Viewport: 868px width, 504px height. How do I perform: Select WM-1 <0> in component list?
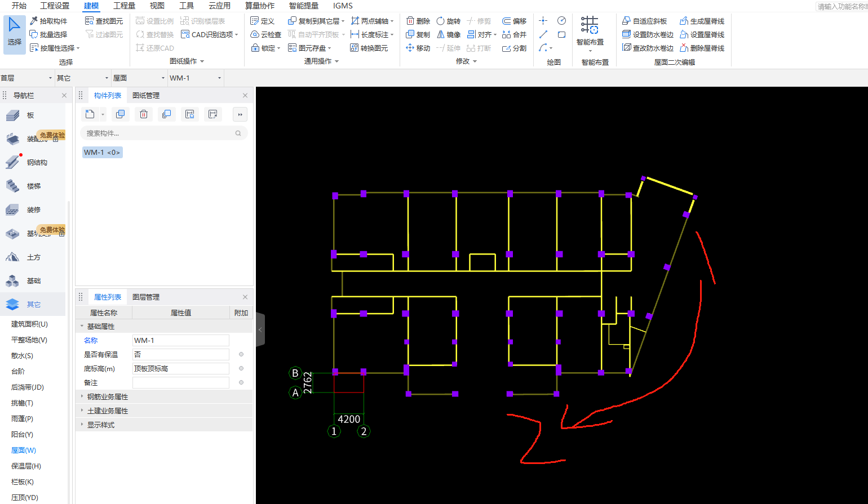point(102,152)
